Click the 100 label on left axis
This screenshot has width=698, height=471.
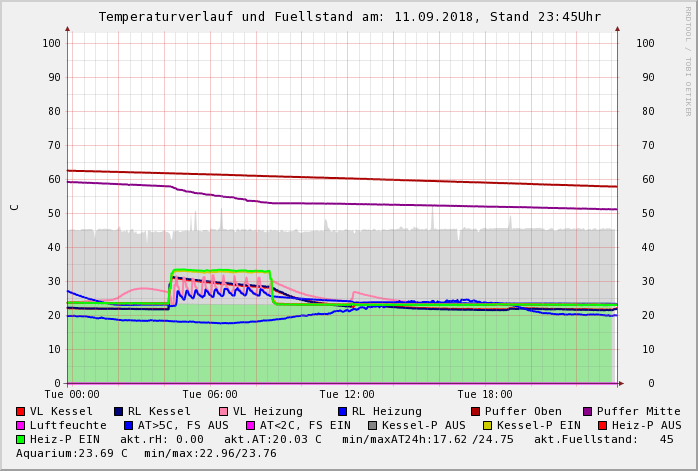tap(52, 43)
